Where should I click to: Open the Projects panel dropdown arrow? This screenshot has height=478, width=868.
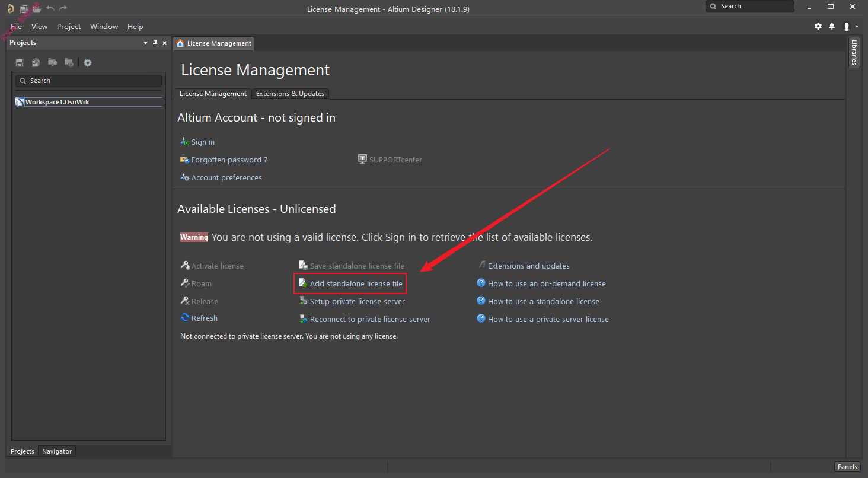146,43
